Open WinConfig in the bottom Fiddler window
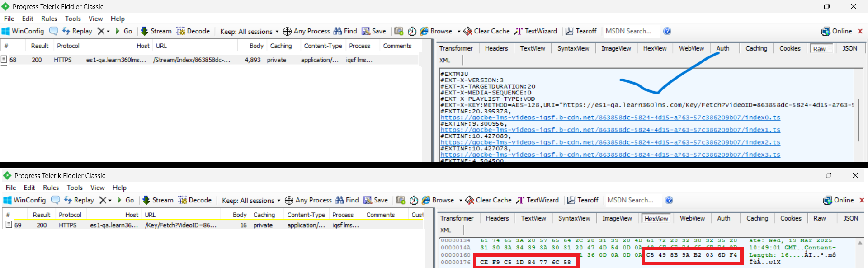 pos(24,200)
